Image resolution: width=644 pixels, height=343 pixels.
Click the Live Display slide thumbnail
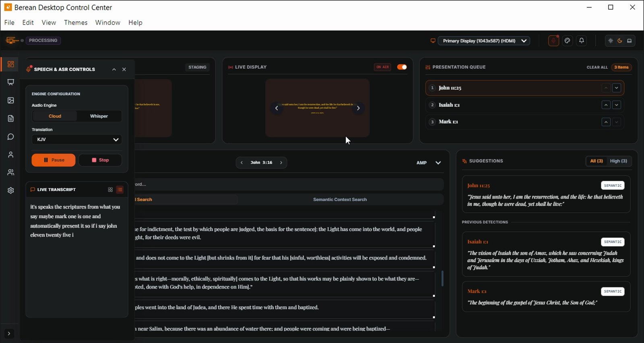click(x=317, y=108)
